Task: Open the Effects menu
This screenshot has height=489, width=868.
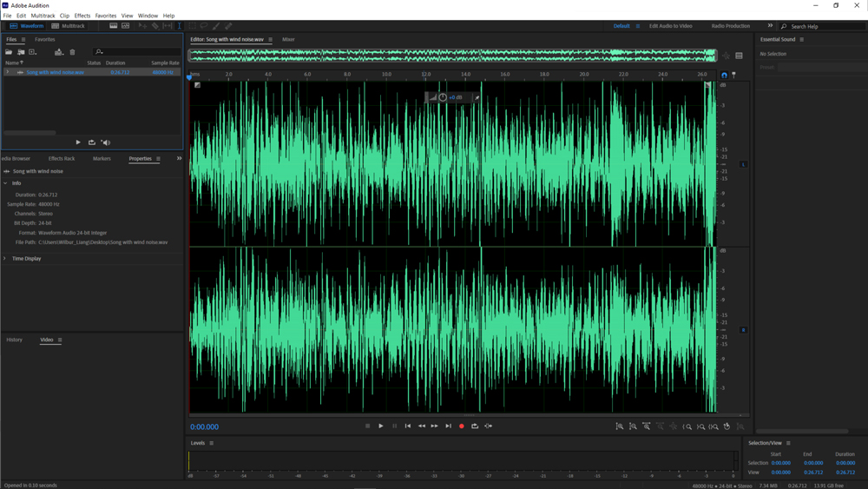Action: 82,16
